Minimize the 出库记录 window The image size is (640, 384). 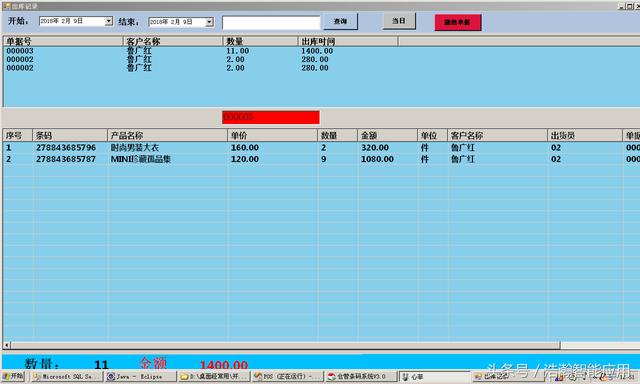pos(621,6)
